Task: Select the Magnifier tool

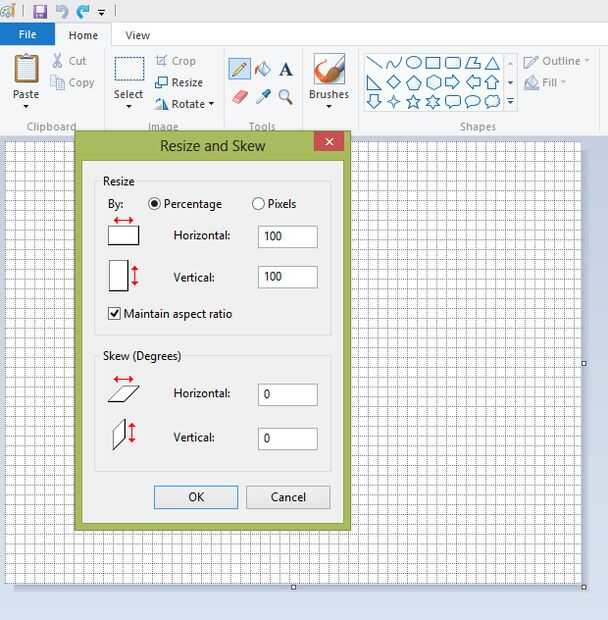Action: pyautogui.click(x=285, y=96)
